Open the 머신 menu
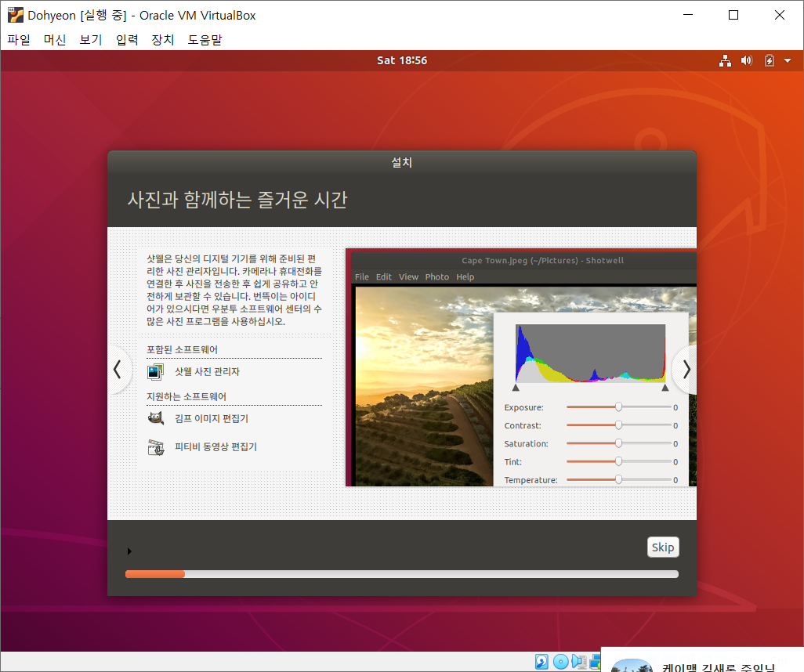Screen dimensions: 804x672 [55, 39]
